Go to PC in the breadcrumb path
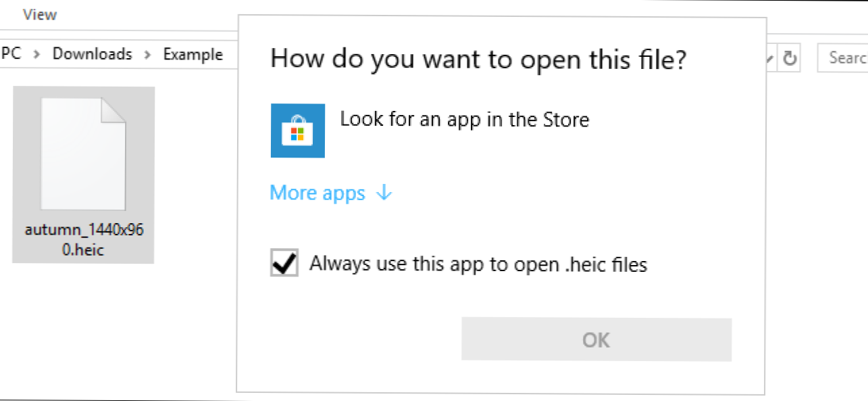 11,54
